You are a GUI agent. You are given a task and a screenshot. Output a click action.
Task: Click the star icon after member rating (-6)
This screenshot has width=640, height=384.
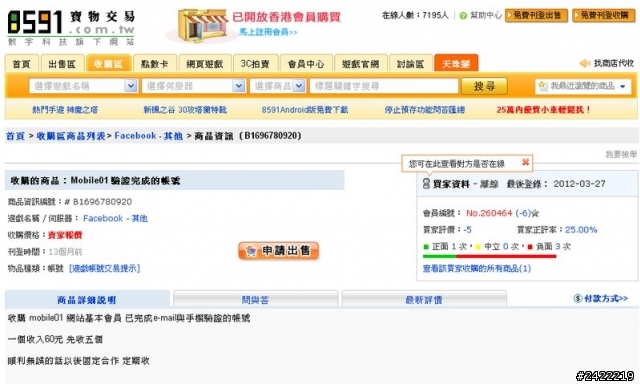[x=536, y=213]
